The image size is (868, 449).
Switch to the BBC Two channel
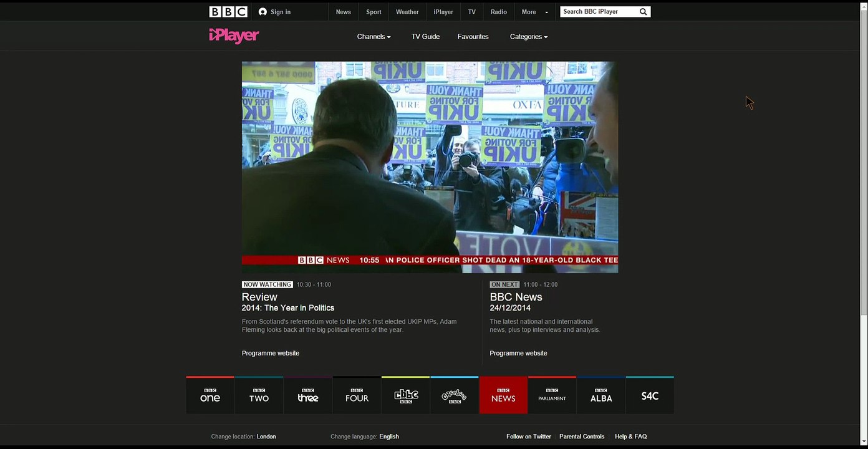point(259,395)
